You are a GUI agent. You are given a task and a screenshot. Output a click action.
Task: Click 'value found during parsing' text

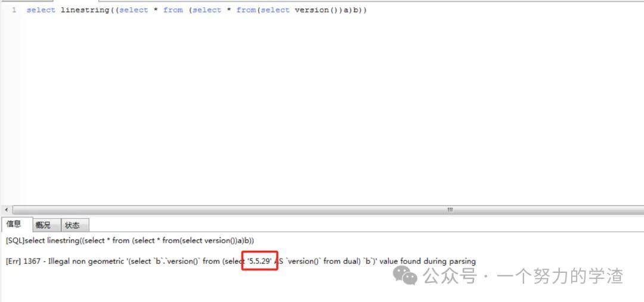(x=428, y=261)
